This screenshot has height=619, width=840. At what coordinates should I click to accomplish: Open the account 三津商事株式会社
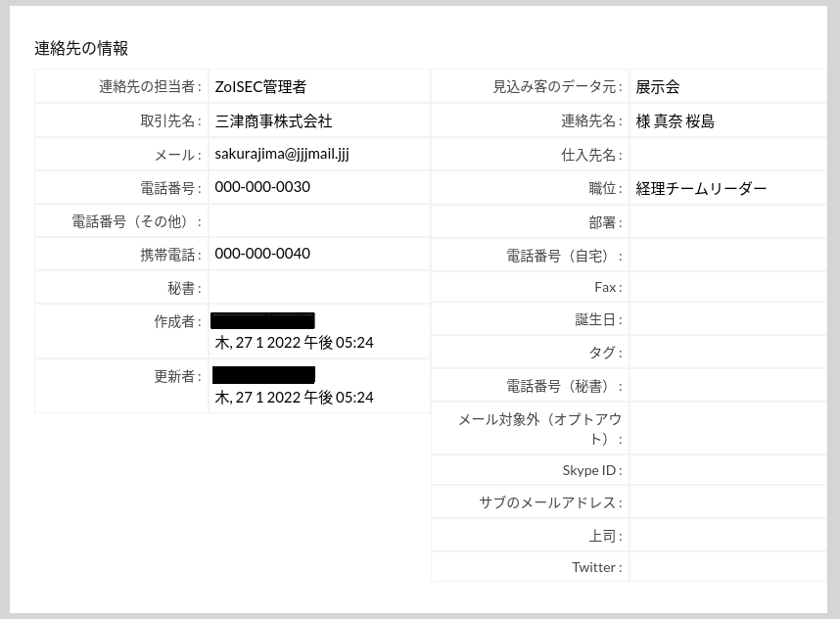(275, 120)
